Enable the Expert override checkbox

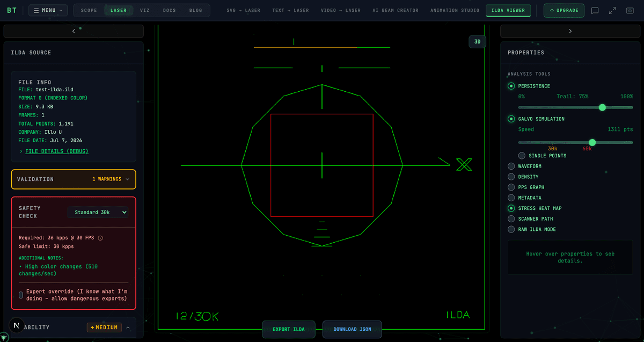(x=21, y=295)
